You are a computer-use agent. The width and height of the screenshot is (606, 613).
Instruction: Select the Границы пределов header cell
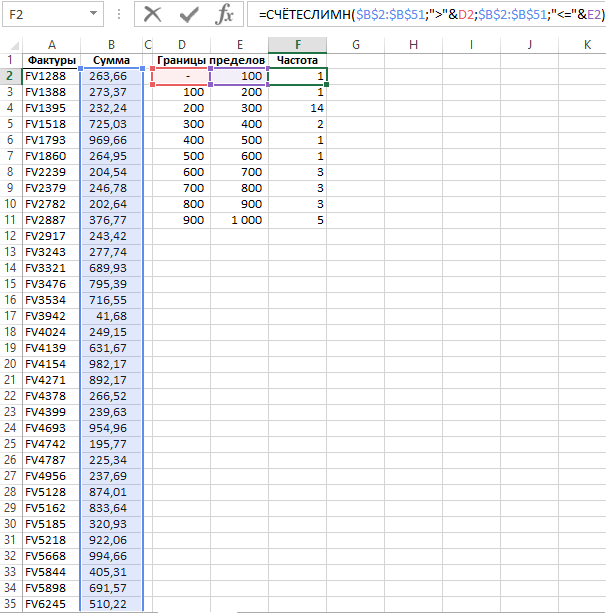coord(210,60)
